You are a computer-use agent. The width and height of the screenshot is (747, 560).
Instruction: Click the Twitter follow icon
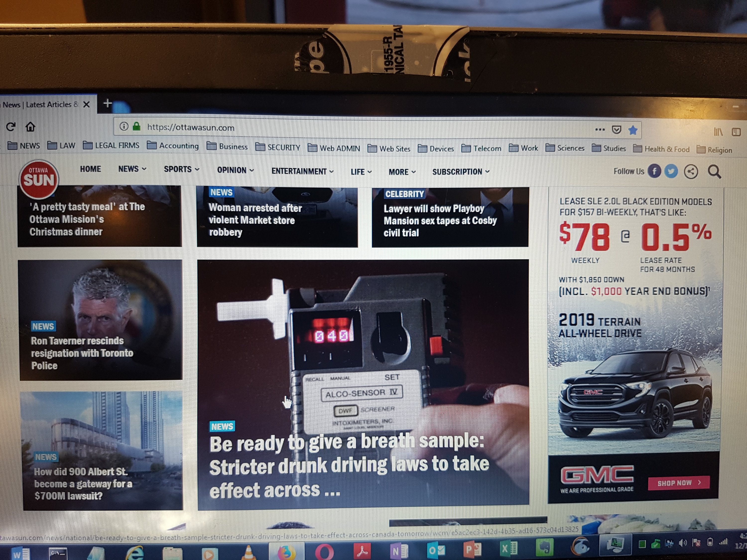tap(671, 171)
